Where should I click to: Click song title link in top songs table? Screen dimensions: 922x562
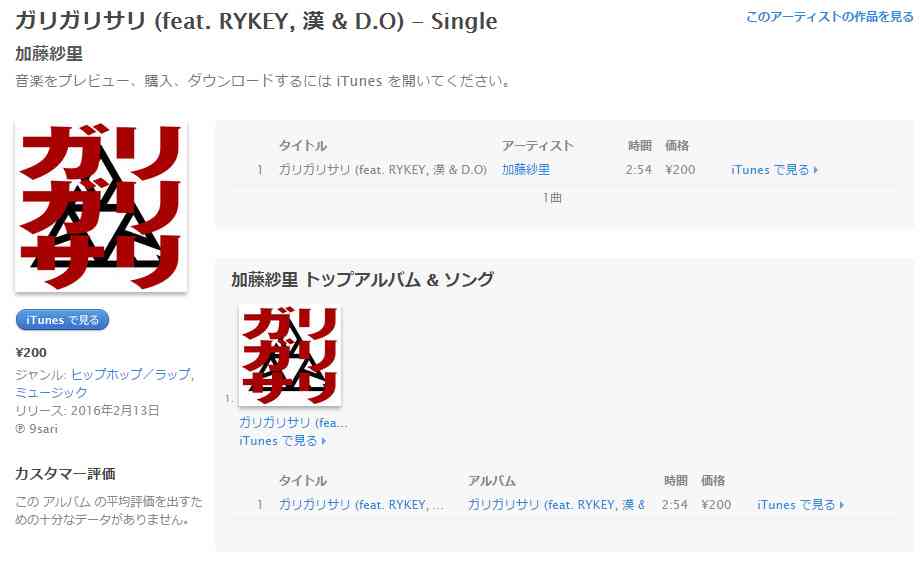[361, 504]
